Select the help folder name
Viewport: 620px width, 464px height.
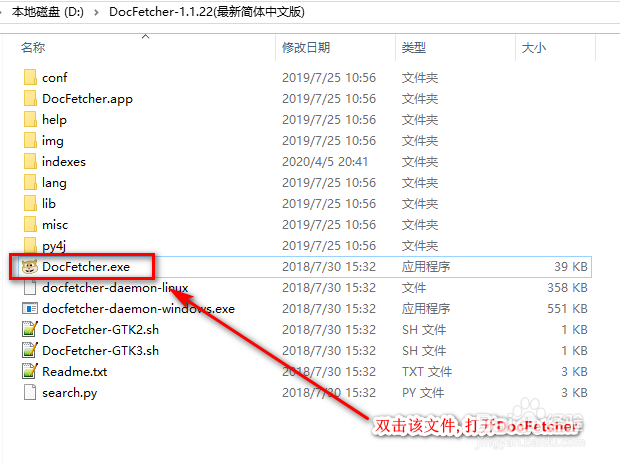pos(54,120)
